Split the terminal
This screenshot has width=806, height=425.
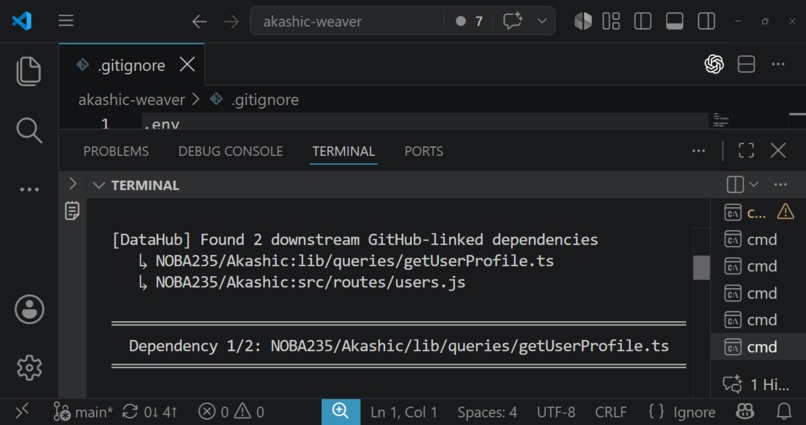tap(735, 184)
